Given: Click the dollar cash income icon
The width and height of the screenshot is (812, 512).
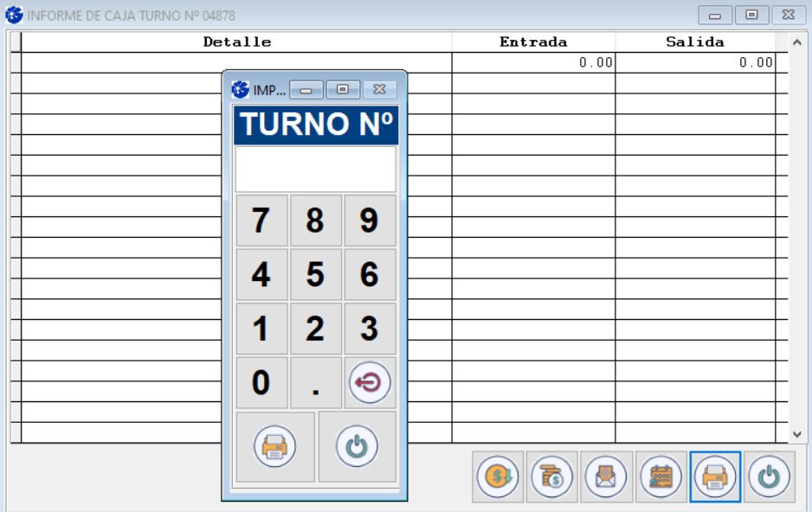Looking at the screenshot, I should pos(498,477).
